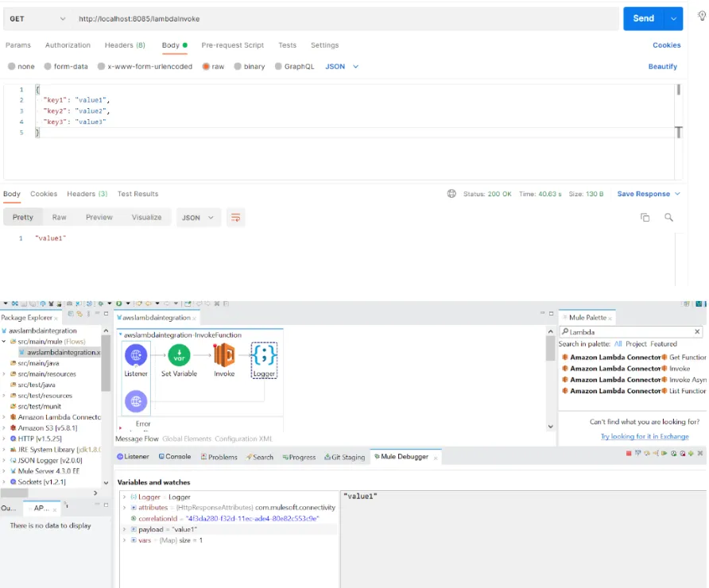Maximize the Package Explorer panel
Viewport: 709px width, 588px height.
pyautogui.click(x=107, y=313)
